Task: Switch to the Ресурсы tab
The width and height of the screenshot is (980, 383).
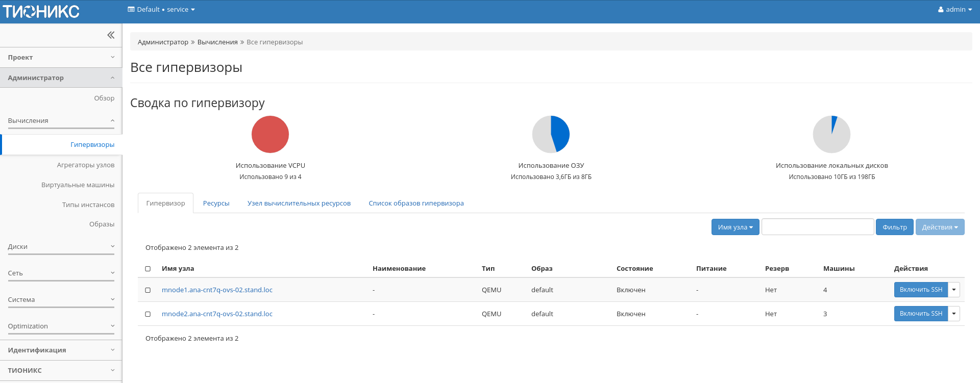Action: [216, 203]
